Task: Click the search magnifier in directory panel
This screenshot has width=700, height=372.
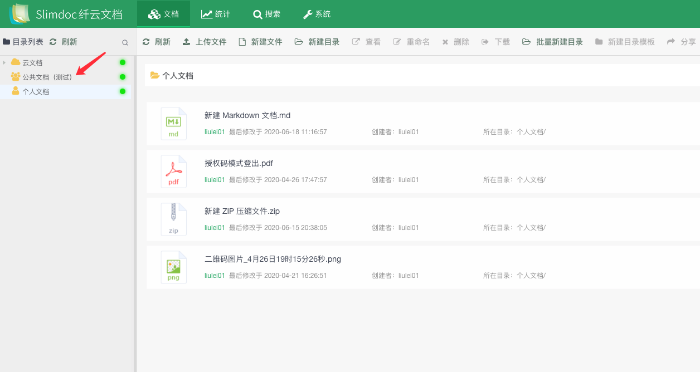Action: (x=125, y=42)
